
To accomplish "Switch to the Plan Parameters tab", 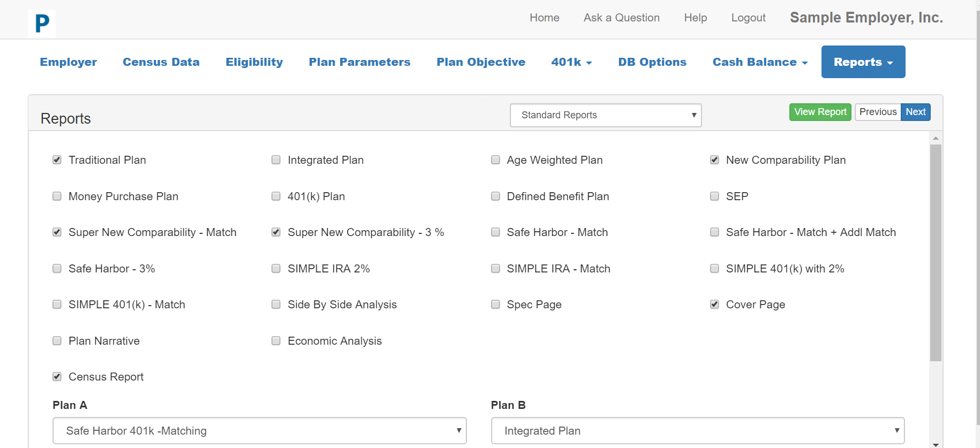I will point(359,62).
